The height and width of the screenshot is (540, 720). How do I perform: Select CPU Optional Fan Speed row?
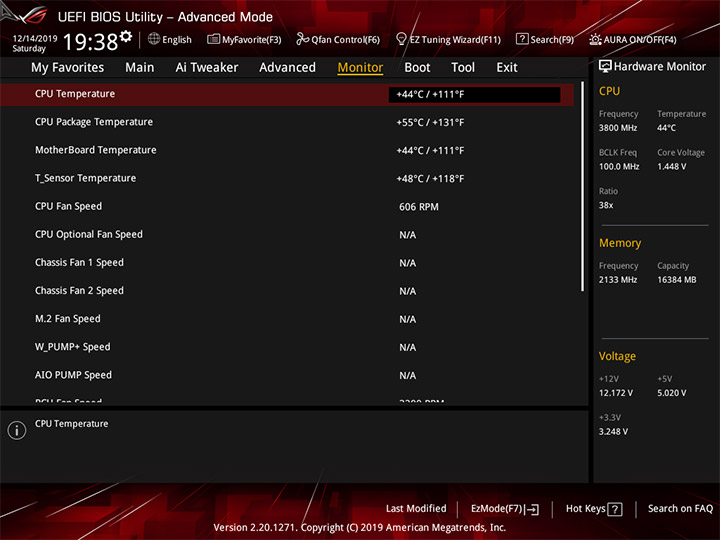287,235
